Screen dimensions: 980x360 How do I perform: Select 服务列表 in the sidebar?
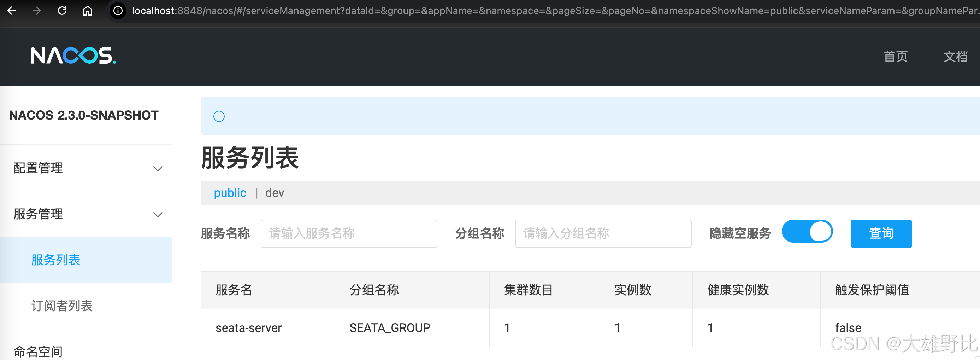pyautogui.click(x=86, y=260)
